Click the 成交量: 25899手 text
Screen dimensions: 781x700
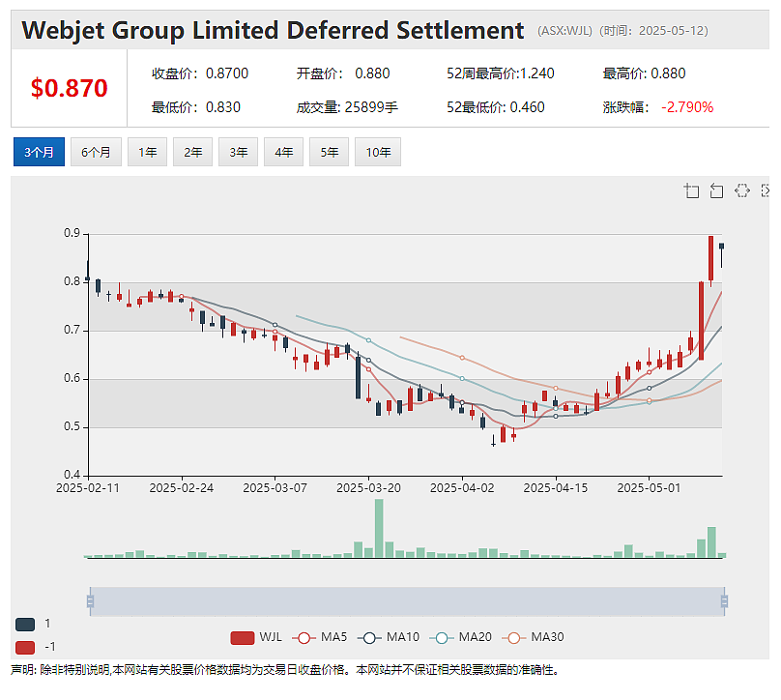point(347,107)
